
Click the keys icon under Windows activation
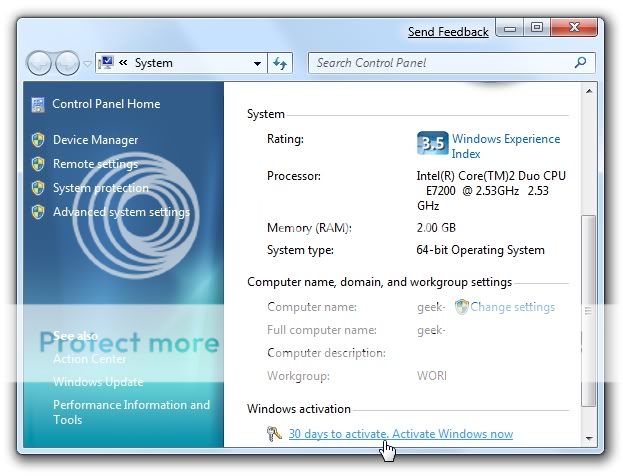pyautogui.click(x=274, y=434)
